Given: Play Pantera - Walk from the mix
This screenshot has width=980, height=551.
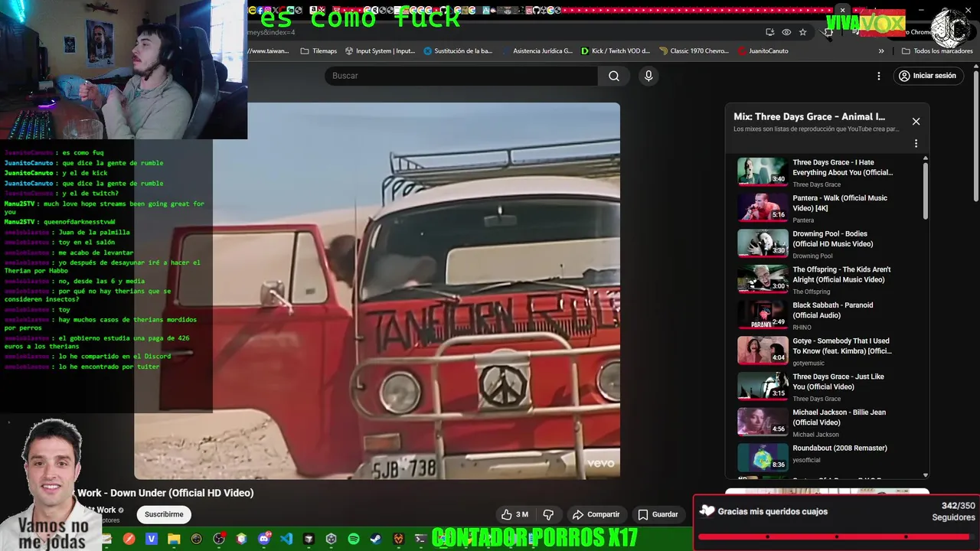Looking at the screenshot, I should [x=827, y=208].
